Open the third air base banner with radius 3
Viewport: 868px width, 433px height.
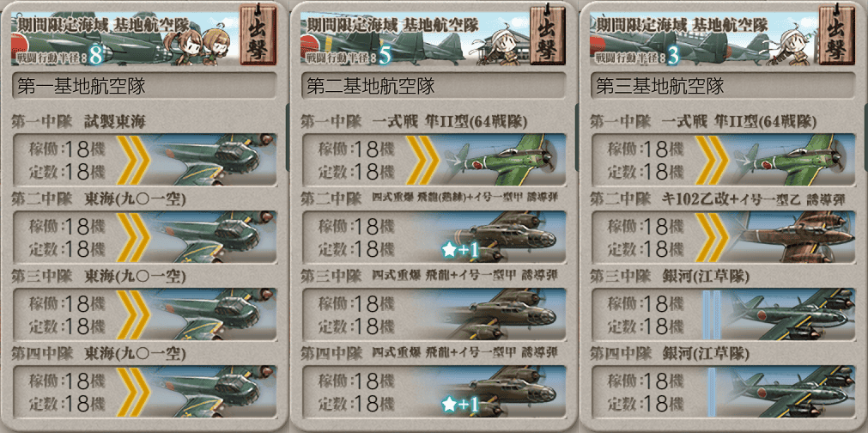[x=704, y=39]
